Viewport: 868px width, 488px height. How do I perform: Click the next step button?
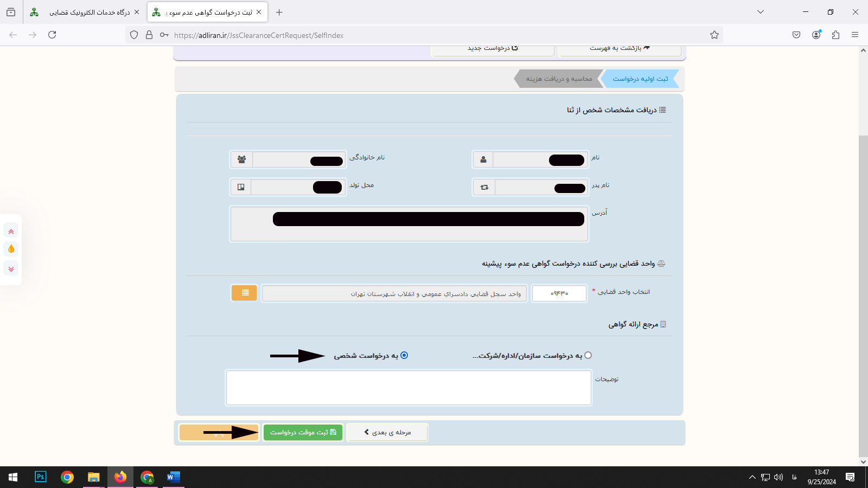387,432
